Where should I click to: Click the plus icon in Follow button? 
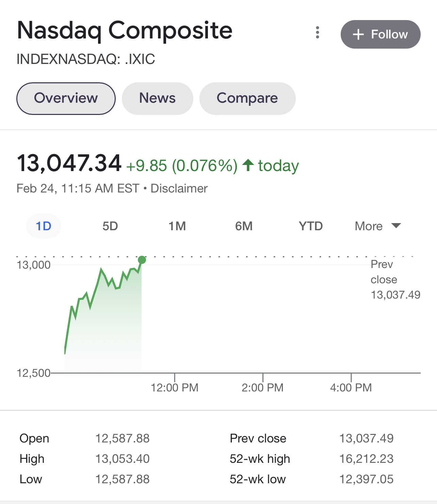[x=358, y=34]
